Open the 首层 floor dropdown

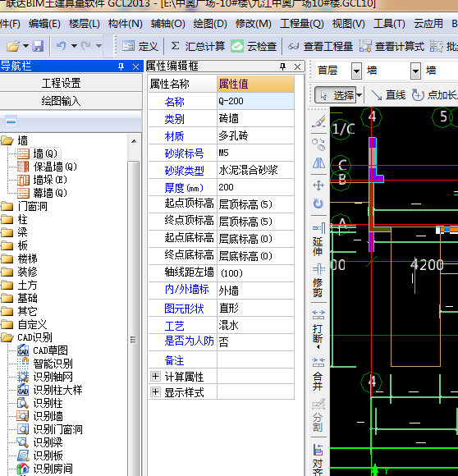coord(356,71)
